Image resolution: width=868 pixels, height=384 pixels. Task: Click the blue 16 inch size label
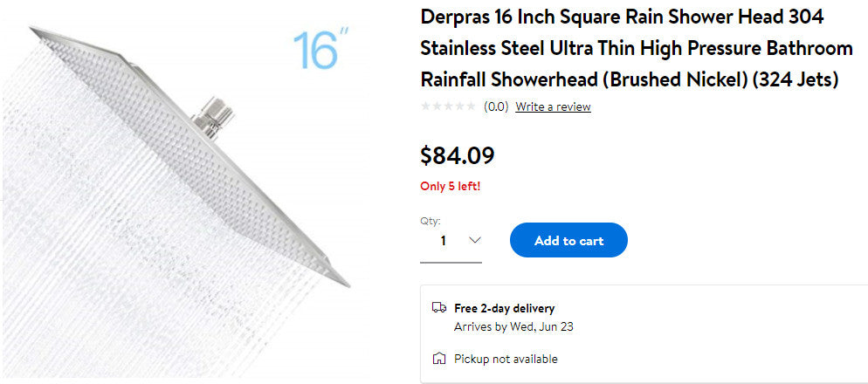click(320, 51)
